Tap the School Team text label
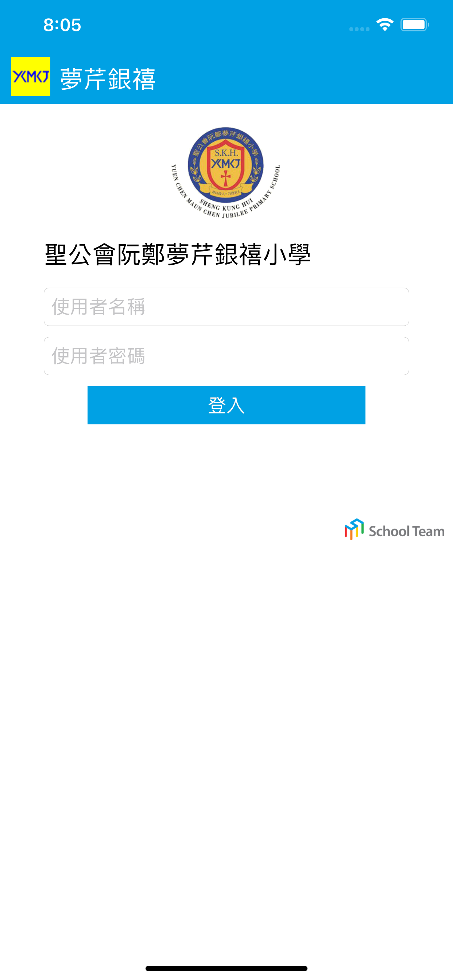The image size is (453, 980). point(407,531)
